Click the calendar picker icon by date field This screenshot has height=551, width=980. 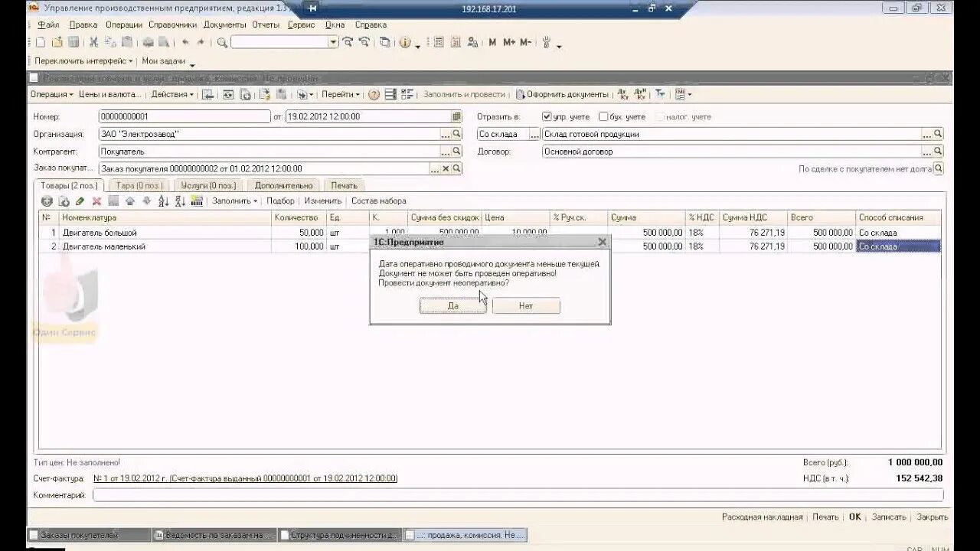pos(457,117)
